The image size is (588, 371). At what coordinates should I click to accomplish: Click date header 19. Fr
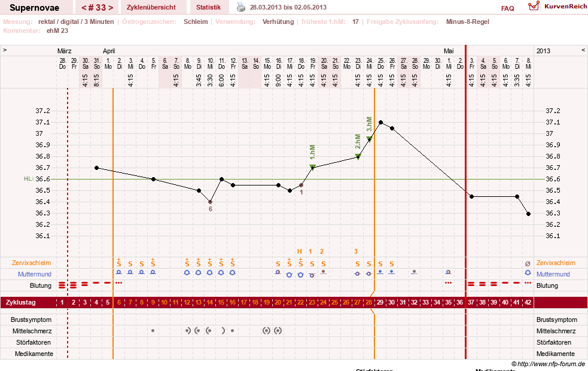[313, 63]
